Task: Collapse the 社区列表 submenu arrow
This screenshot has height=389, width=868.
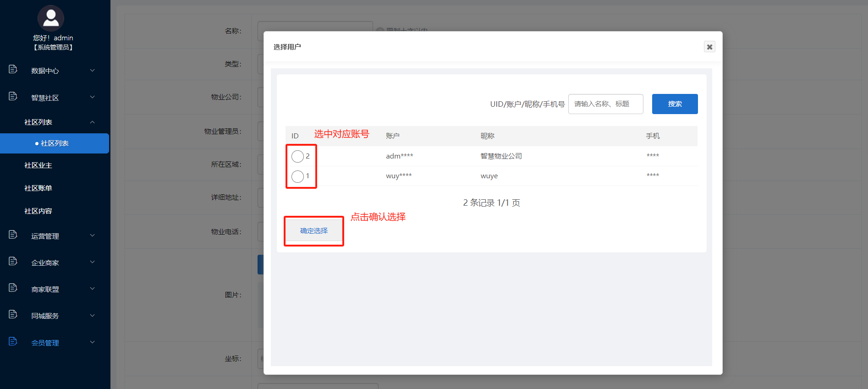Action: 92,122
